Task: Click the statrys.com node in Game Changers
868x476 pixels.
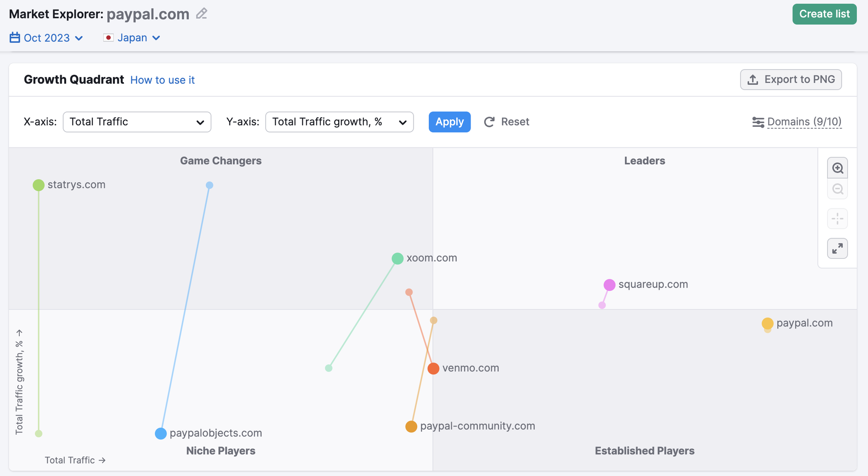Action: (x=38, y=184)
